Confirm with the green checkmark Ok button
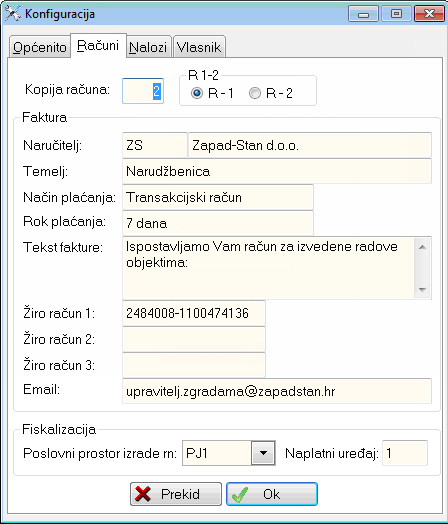 click(x=272, y=494)
